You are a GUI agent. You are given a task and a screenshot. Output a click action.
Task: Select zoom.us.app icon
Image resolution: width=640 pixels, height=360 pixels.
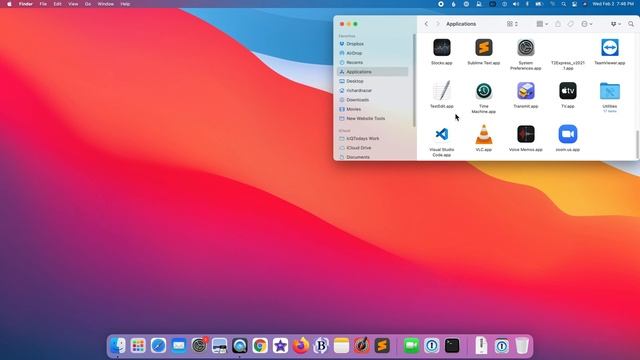pos(568,134)
